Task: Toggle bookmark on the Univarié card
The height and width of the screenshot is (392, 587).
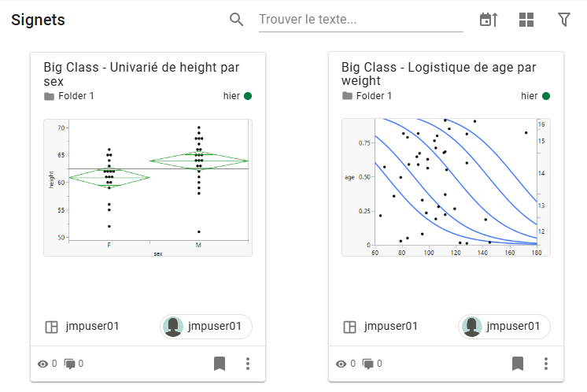Action: [x=220, y=364]
